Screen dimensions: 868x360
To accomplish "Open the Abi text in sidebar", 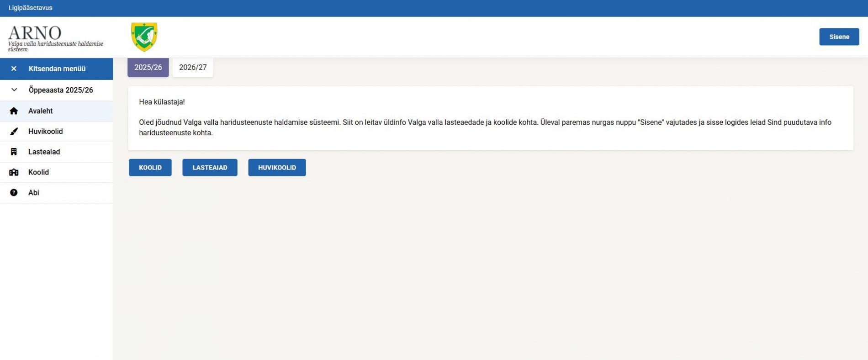I will (x=34, y=193).
